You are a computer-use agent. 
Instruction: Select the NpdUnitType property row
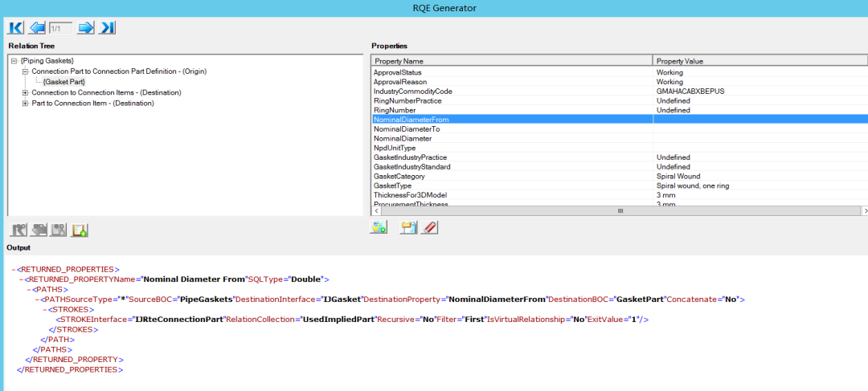tap(619, 148)
